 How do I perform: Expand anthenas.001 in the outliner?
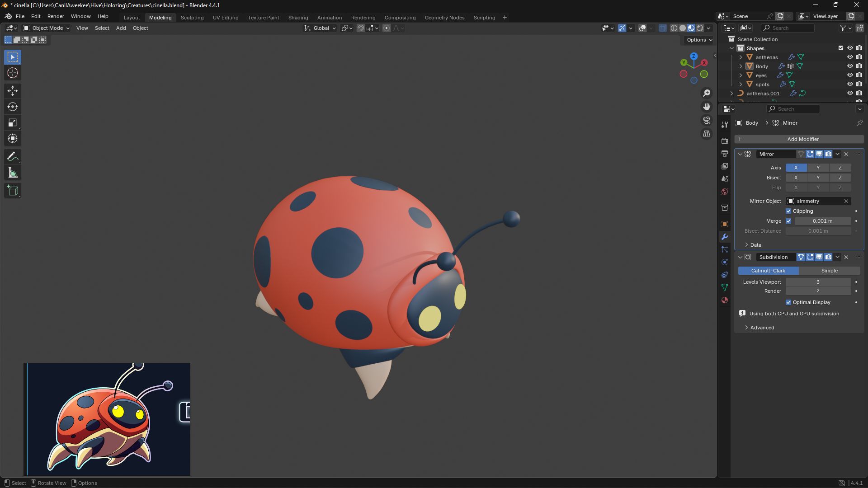tap(731, 94)
